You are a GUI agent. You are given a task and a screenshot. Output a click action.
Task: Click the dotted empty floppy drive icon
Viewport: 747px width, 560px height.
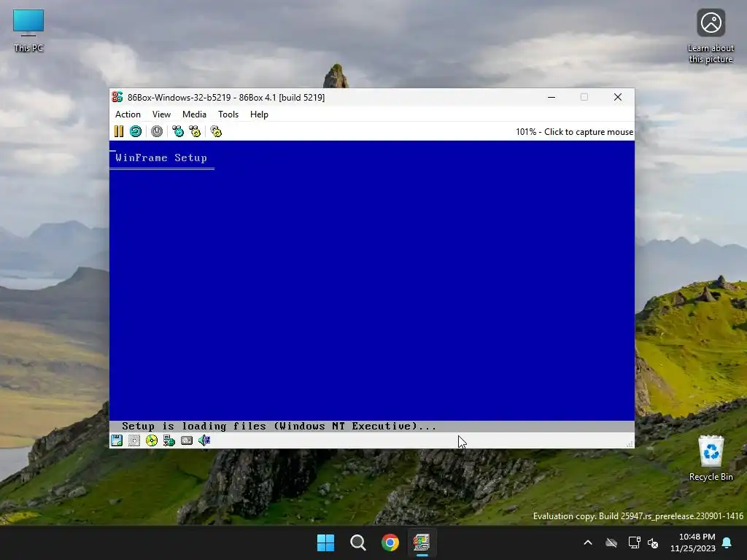click(134, 440)
